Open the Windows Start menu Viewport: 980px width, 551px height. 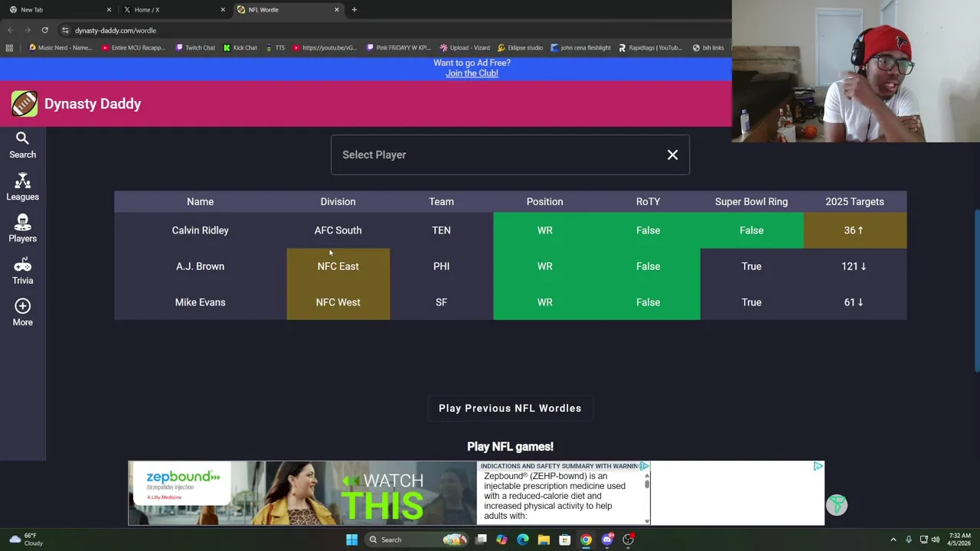tap(351, 540)
